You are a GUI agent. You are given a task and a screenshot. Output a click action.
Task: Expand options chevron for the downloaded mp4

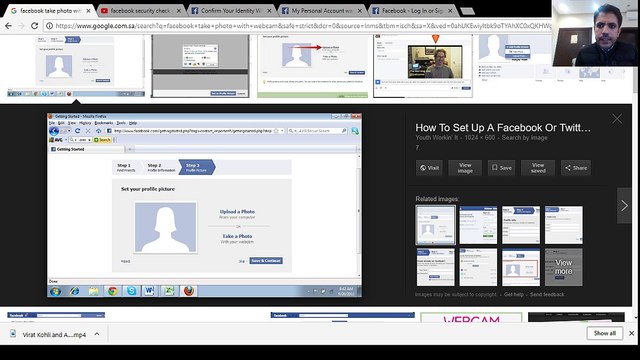(x=97, y=334)
